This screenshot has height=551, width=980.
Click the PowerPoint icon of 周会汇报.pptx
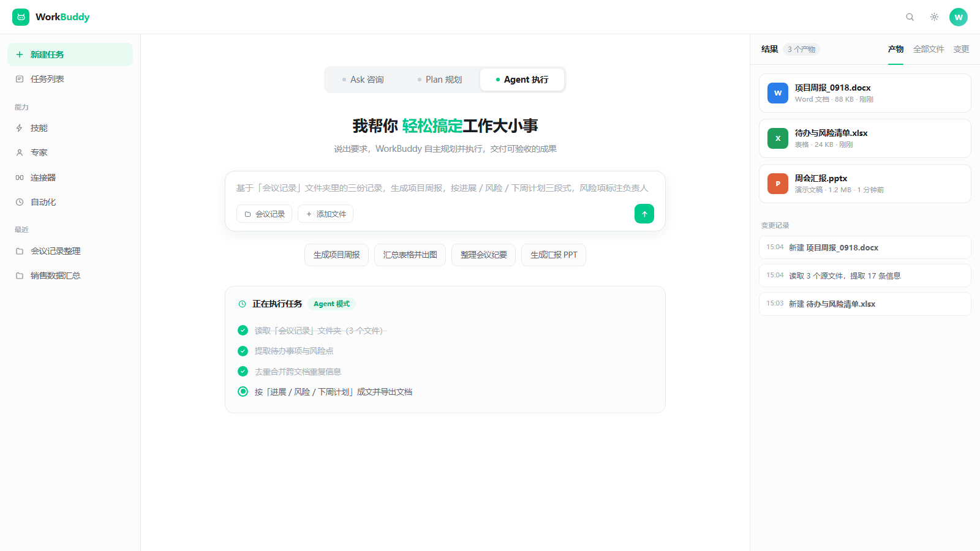[x=778, y=184]
